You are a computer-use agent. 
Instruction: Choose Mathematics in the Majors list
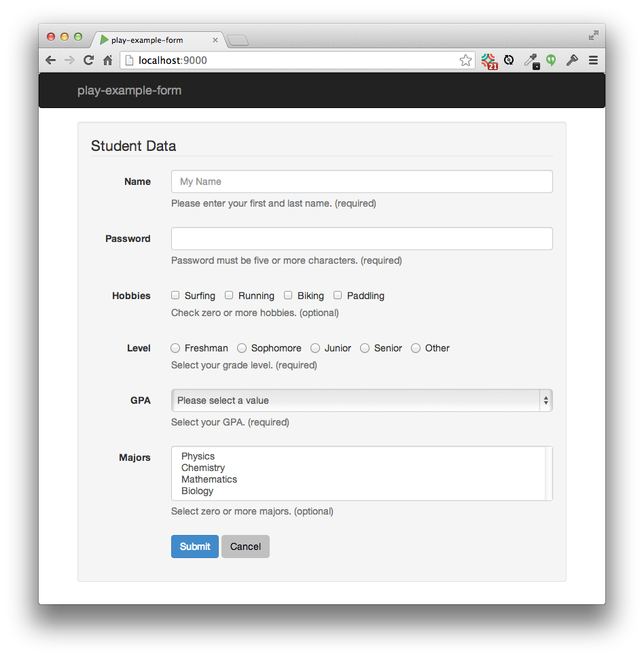coord(209,479)
